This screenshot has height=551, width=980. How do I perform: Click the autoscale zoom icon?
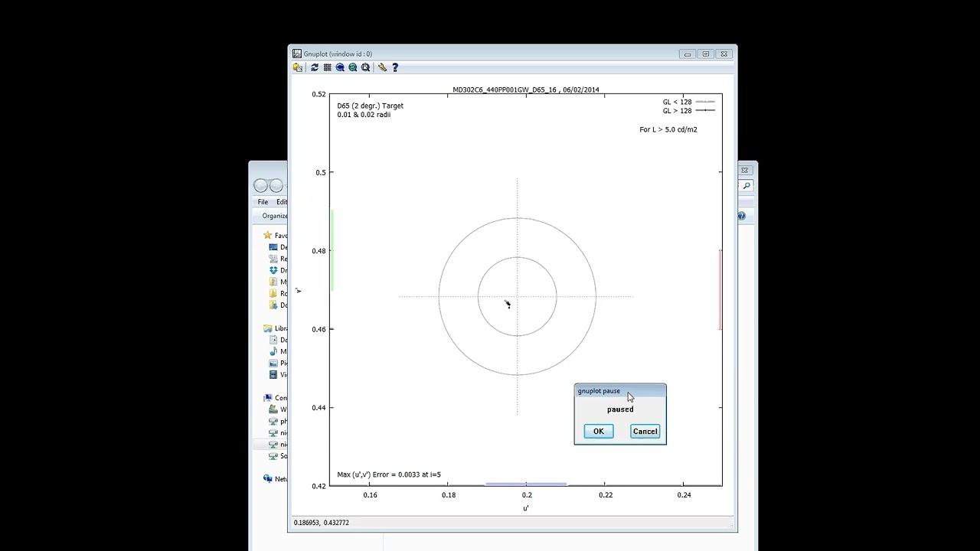click(366, 67)
